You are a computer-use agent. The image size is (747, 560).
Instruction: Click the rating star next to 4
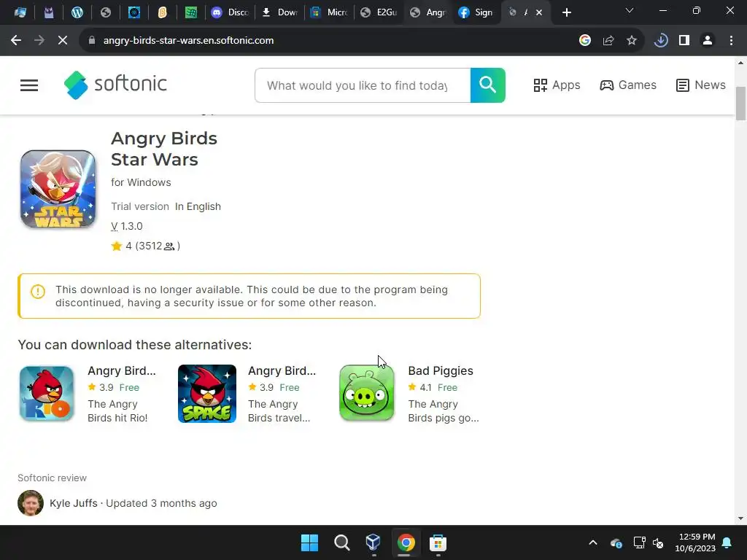point(116,246)
